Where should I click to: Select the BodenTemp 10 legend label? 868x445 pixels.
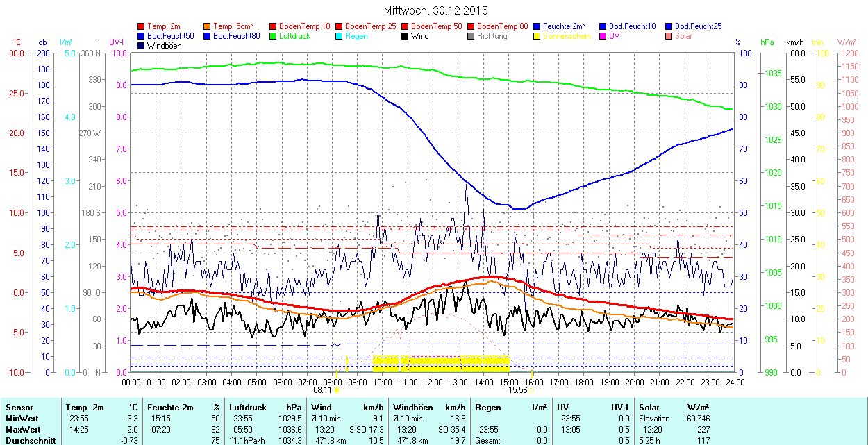click(x=305, y=26)
